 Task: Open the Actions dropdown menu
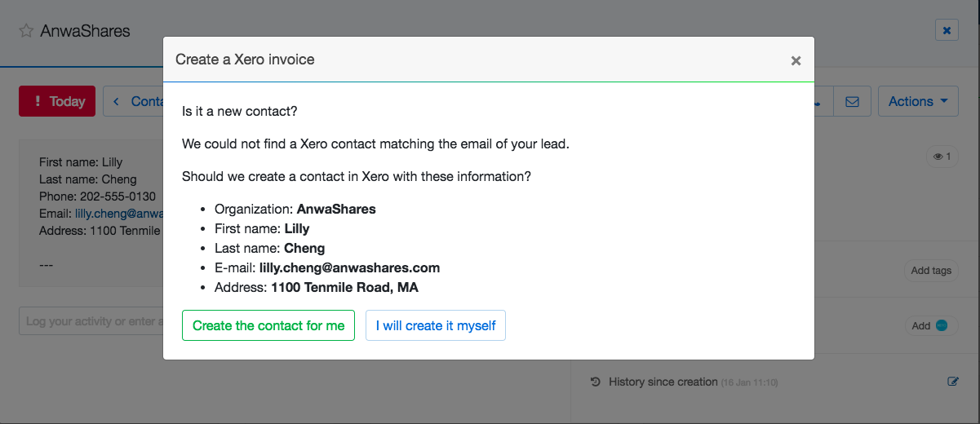tap(918, 102)
